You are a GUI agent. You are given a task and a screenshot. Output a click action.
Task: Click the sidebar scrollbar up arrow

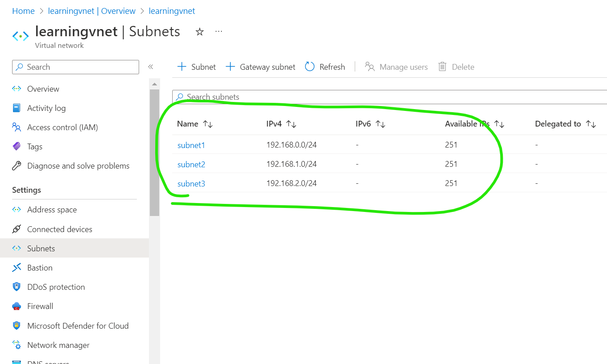154,84
